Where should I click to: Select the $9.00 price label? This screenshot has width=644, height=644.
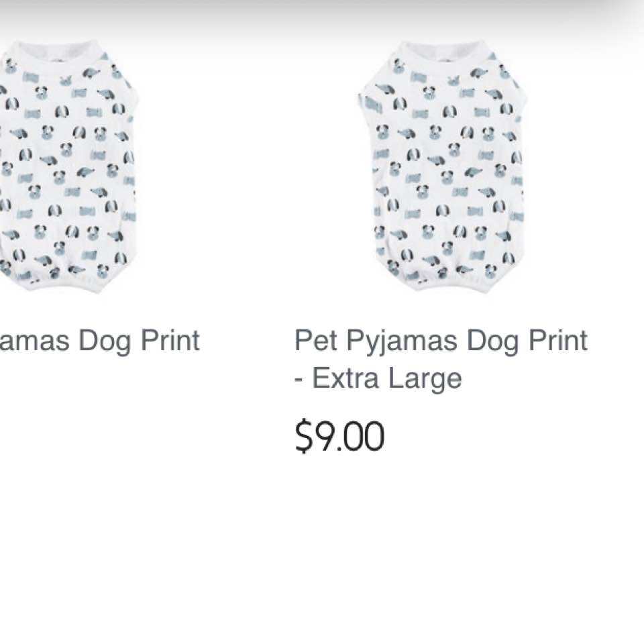339,436
